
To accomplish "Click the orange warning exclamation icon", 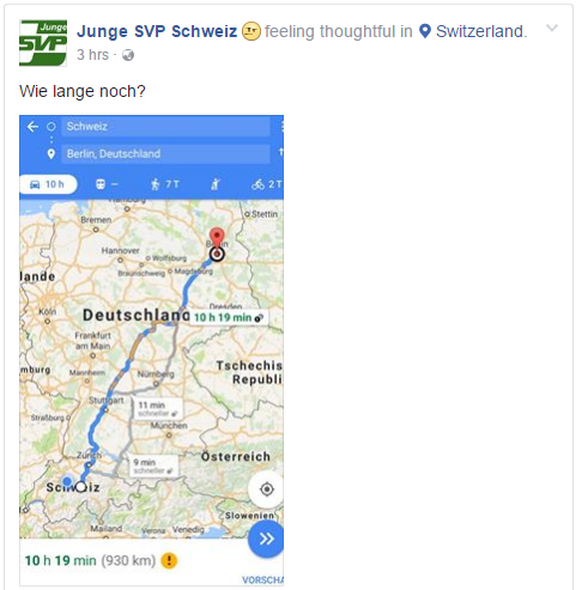I will click(169, 561).
